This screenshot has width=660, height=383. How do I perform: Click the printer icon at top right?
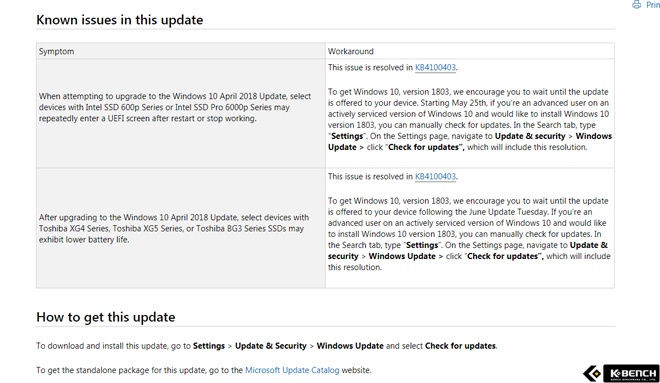(636, 5)
